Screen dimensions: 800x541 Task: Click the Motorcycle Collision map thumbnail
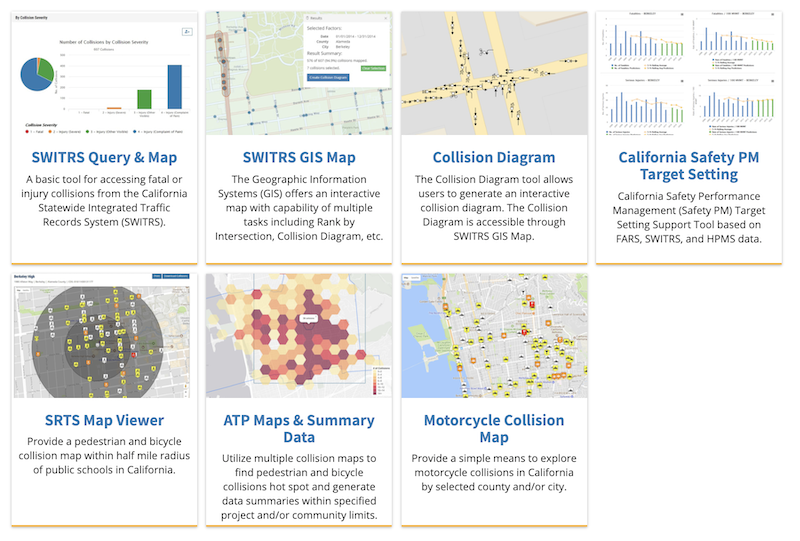coord(494,336)
